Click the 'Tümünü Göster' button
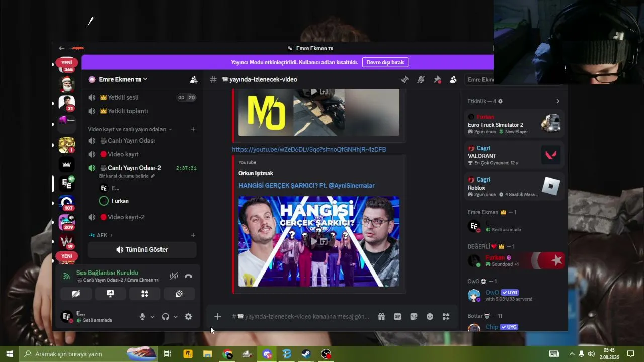 [x=142, y=250]
